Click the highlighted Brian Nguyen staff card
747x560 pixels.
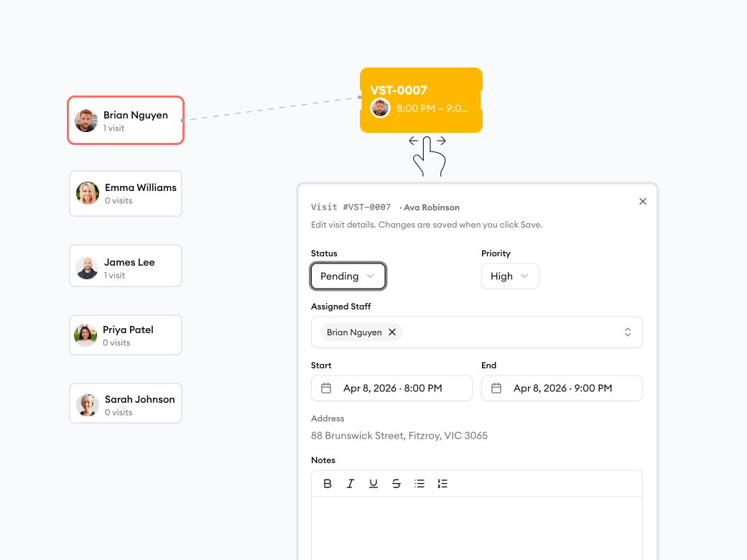point(125,120)
